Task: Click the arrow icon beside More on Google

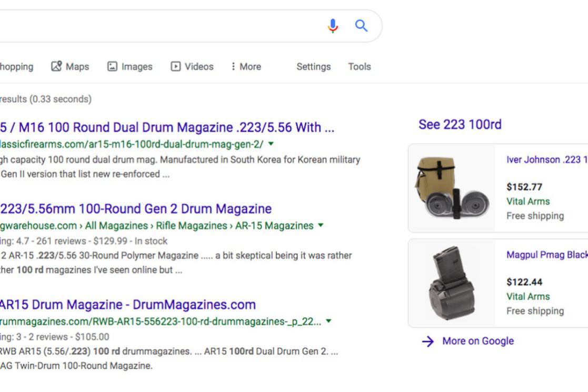Action: [x=428, y=341]
